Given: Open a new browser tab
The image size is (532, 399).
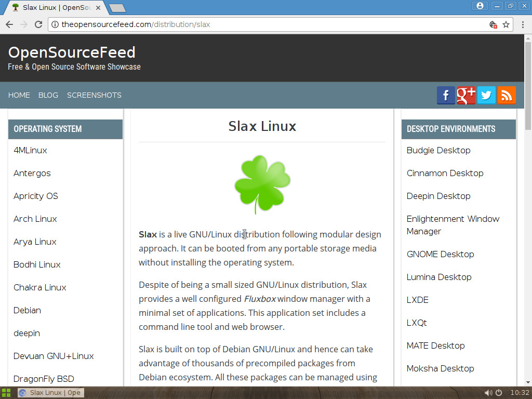Looking at the screenshot, I should (x=116, y=8).
